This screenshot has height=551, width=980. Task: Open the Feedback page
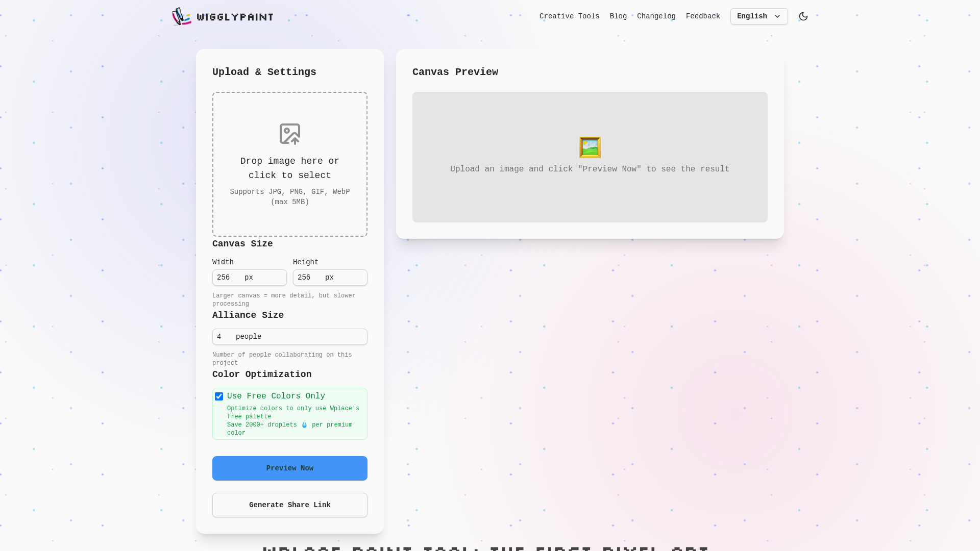coord(703,16)
